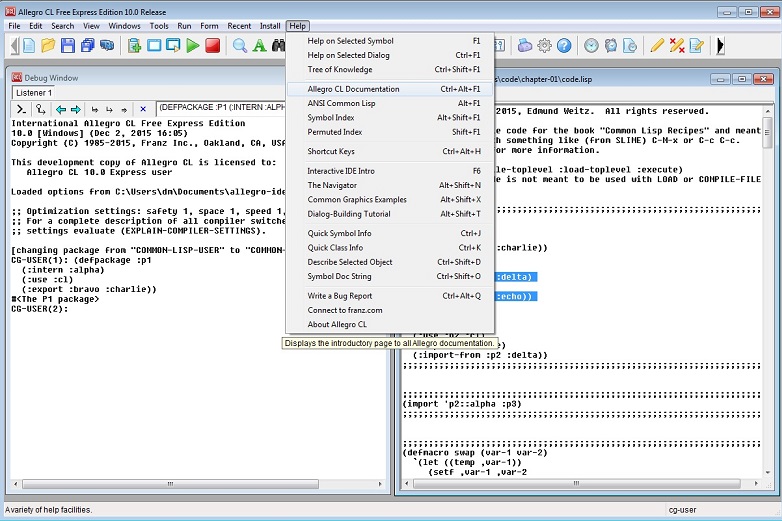Click black triangle expander at toolbar's right end

tap(721, 46)
